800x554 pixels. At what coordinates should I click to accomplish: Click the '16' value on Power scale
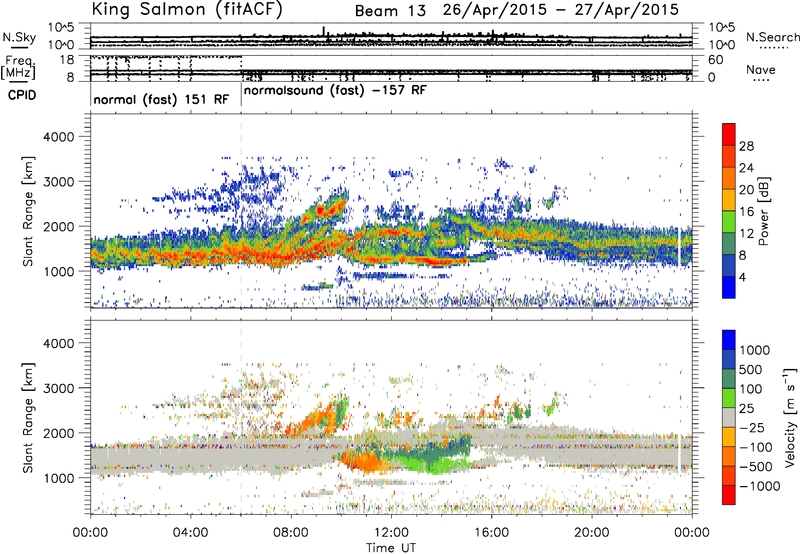point(746,212)
